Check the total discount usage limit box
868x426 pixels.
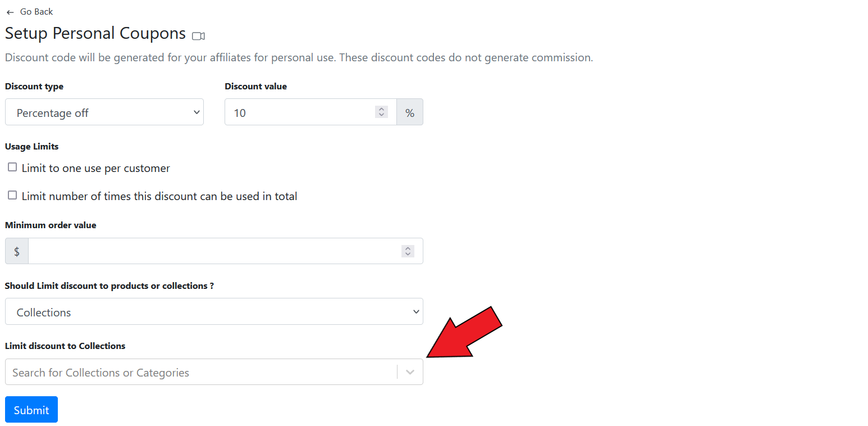[12, 196]
